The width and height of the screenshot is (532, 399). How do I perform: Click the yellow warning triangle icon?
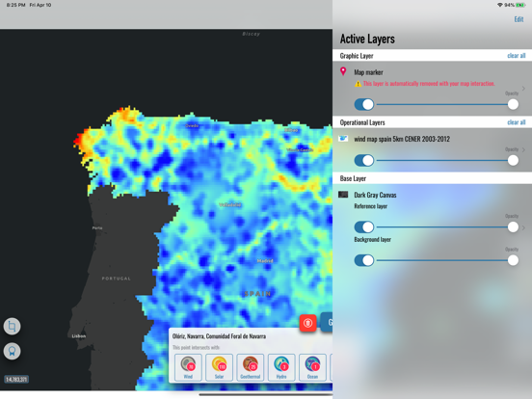click(x=358, y=84)
